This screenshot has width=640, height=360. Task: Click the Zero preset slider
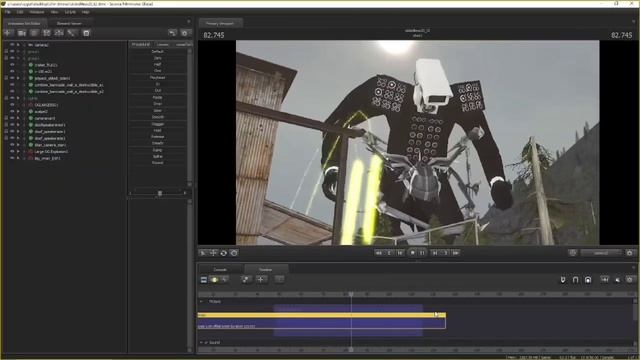(158, 58)
